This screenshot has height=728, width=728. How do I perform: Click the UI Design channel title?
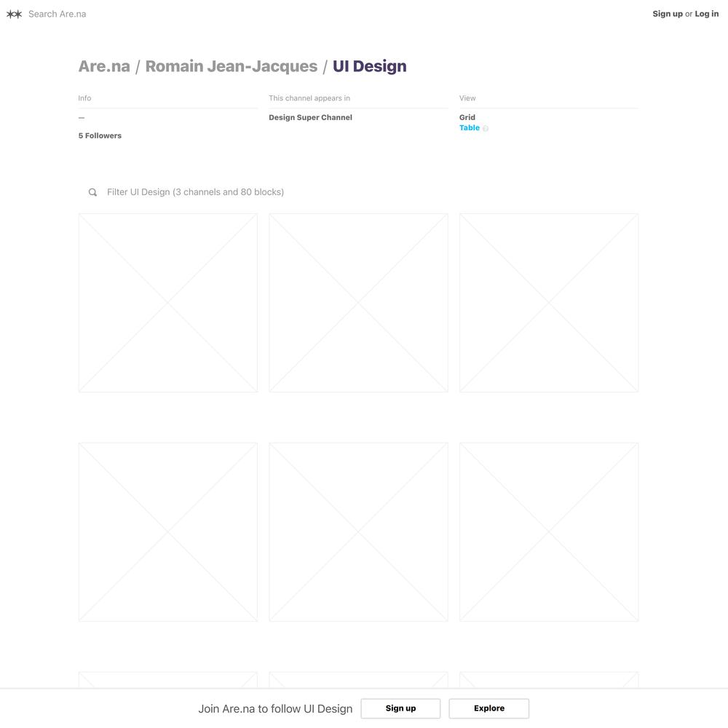tap(370, 66)
